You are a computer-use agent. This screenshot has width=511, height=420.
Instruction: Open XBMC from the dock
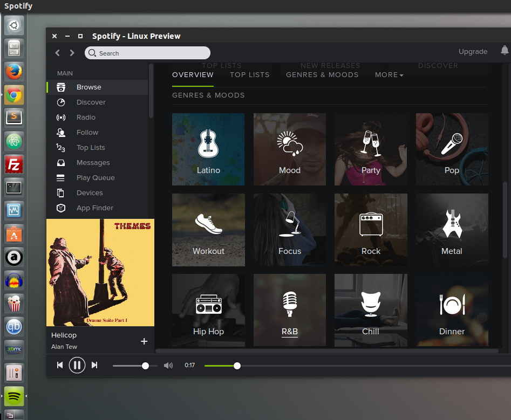(14, 350)
